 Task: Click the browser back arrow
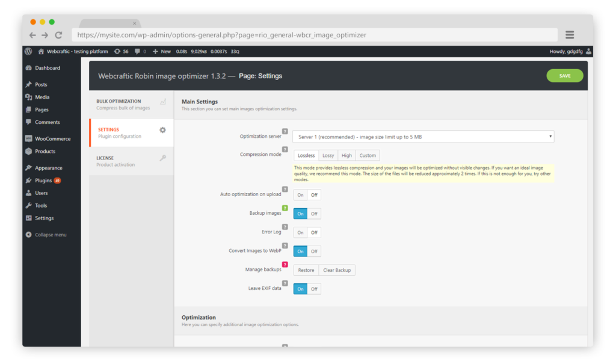click(x=32, y=35)
